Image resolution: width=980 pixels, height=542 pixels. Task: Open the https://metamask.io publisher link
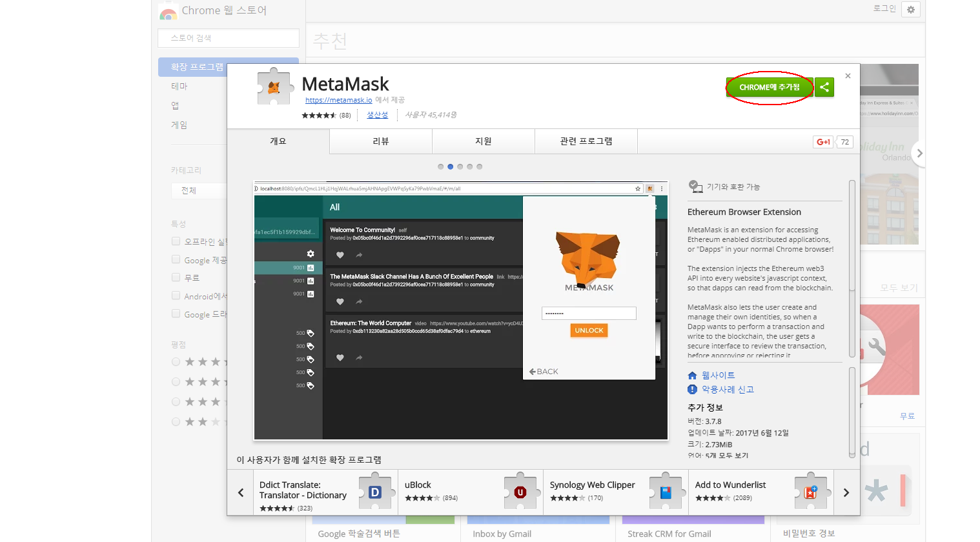coord(338,100)
